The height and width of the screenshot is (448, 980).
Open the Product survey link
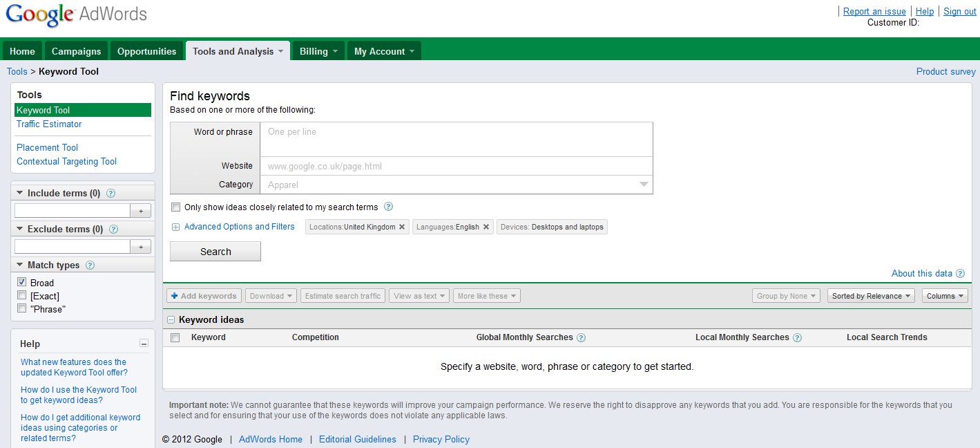coord(946,72)
